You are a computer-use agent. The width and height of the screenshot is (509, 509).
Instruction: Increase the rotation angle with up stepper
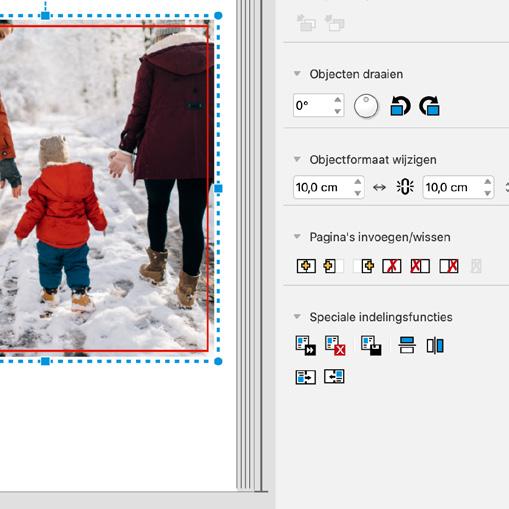338,100
